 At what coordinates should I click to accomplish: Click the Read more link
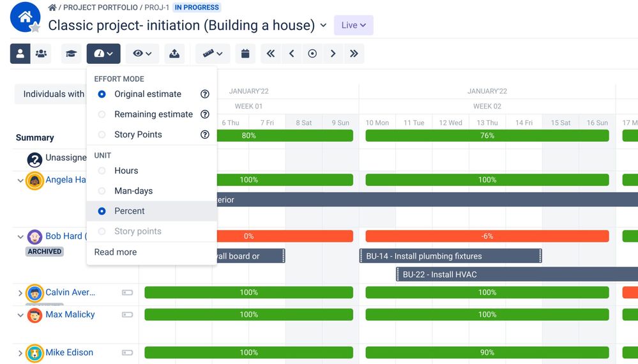tap(116, 252)
